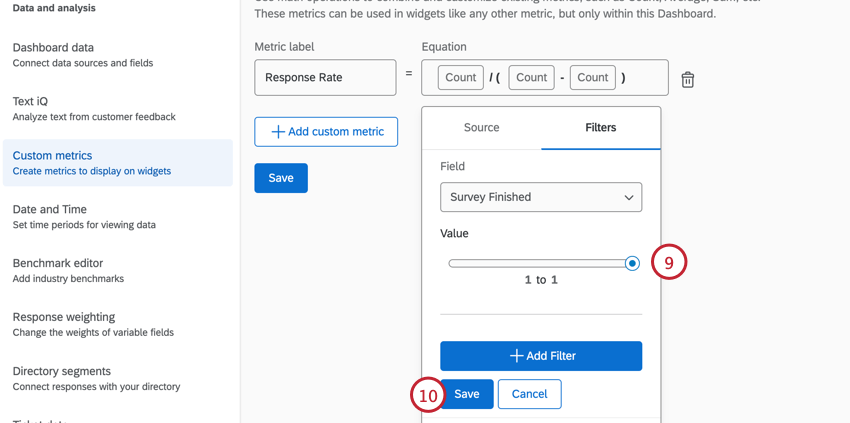This screenshot has width=850, height=423.
Task: Select the third Count in the equation
Action: click(592, 78)
